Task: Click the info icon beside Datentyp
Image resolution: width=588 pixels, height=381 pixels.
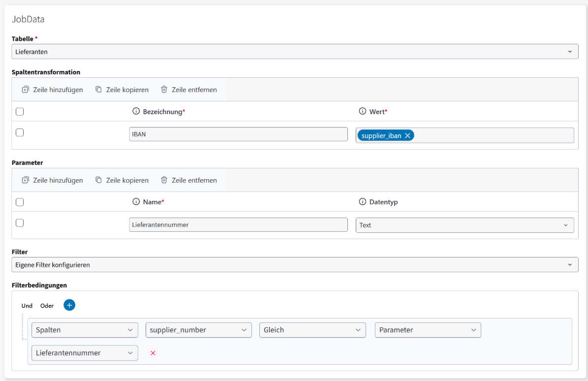Action: tap(362, 202)
